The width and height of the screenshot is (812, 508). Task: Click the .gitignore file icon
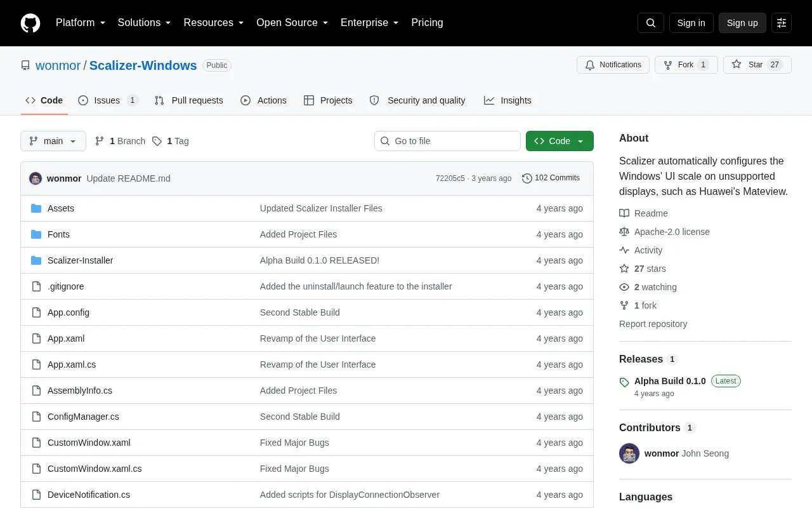pyautogui.click(x=36, y=286)
